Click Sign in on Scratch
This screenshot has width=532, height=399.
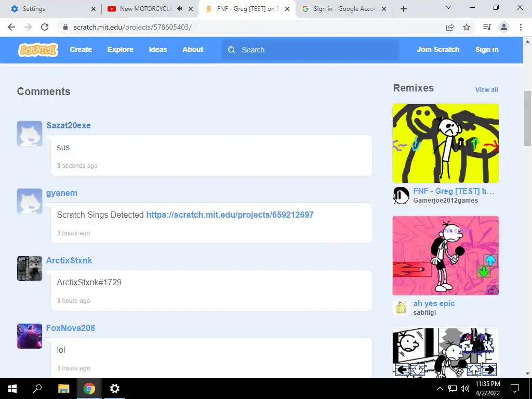487,49
